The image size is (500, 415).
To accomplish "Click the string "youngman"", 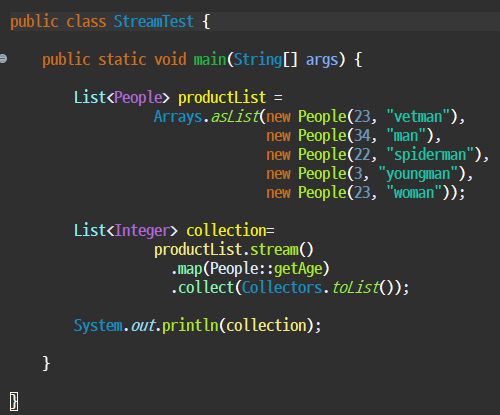I will click(x=418, y=174).
